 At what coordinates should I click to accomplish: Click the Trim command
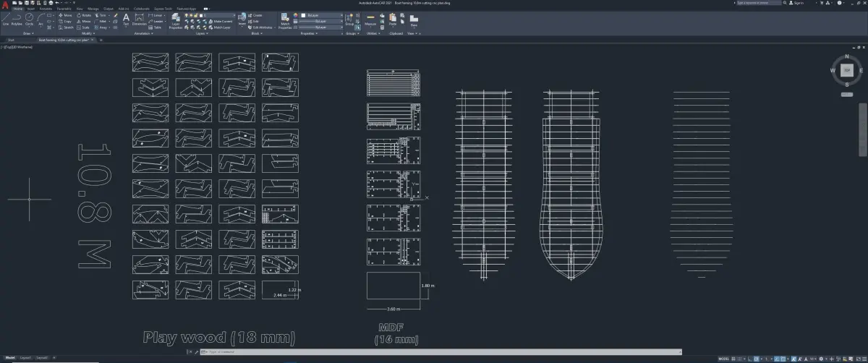pyautogui.click(x=101, y=15)
